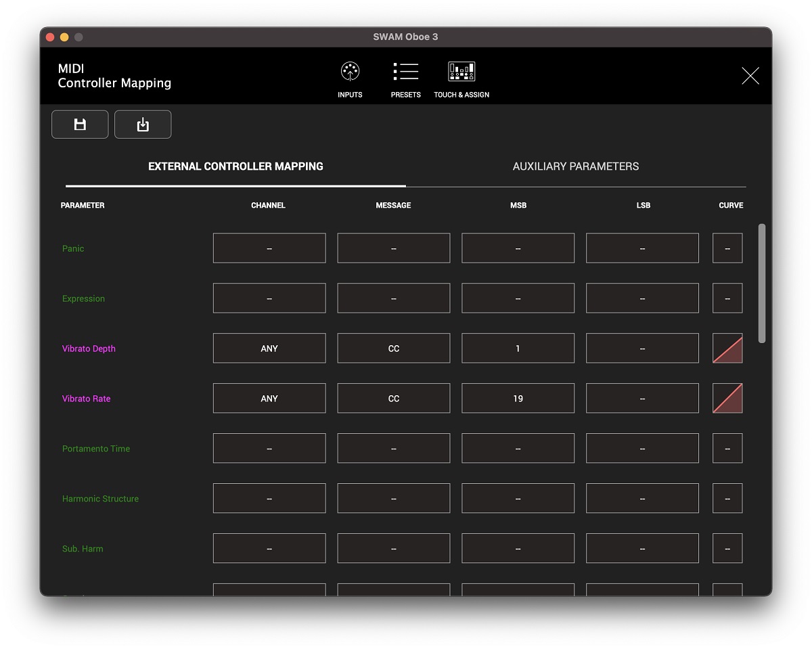Switch to External Controller Mapping tab

235,166
